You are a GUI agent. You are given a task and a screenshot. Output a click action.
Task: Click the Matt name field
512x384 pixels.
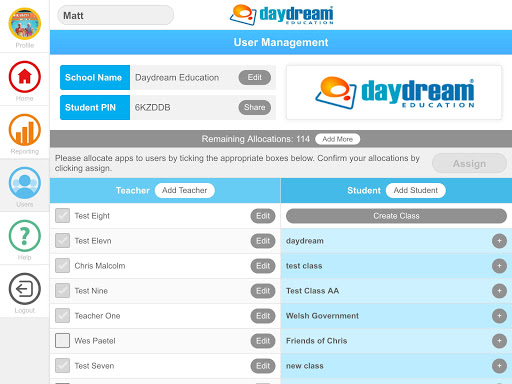[x=116, y=15]
